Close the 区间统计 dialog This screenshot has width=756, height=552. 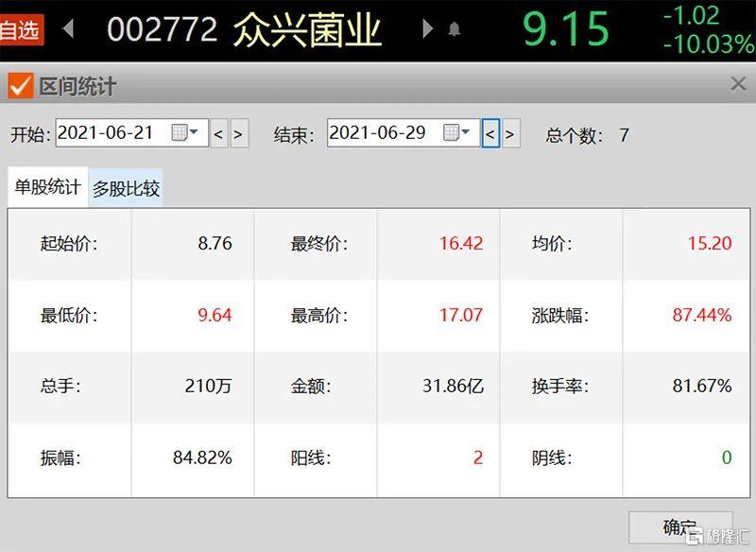tap(738, 84)
